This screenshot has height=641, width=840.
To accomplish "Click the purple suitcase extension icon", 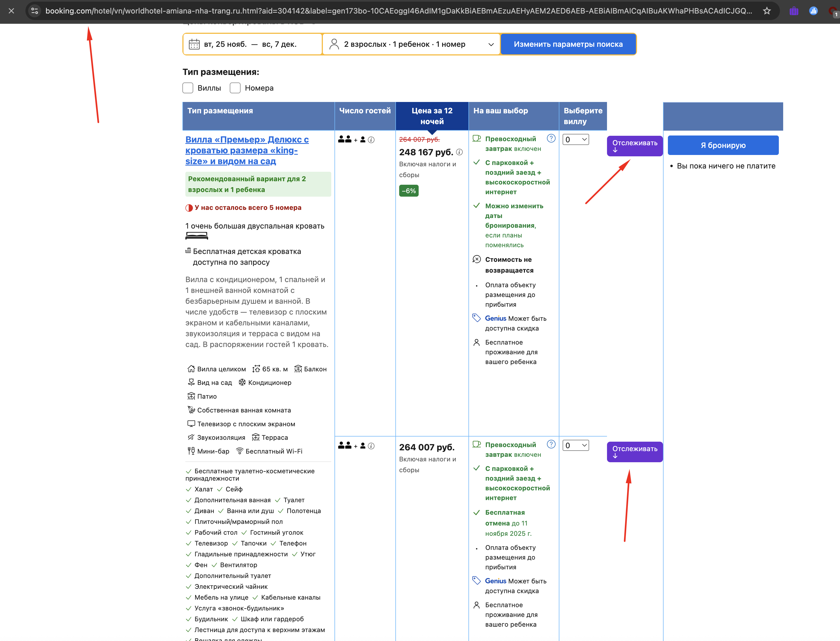I will (x=794, y=11).
